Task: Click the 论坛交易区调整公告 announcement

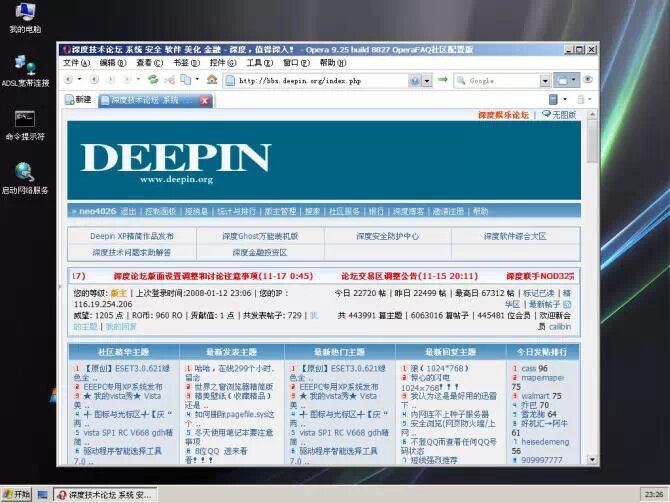Action: 409,276
